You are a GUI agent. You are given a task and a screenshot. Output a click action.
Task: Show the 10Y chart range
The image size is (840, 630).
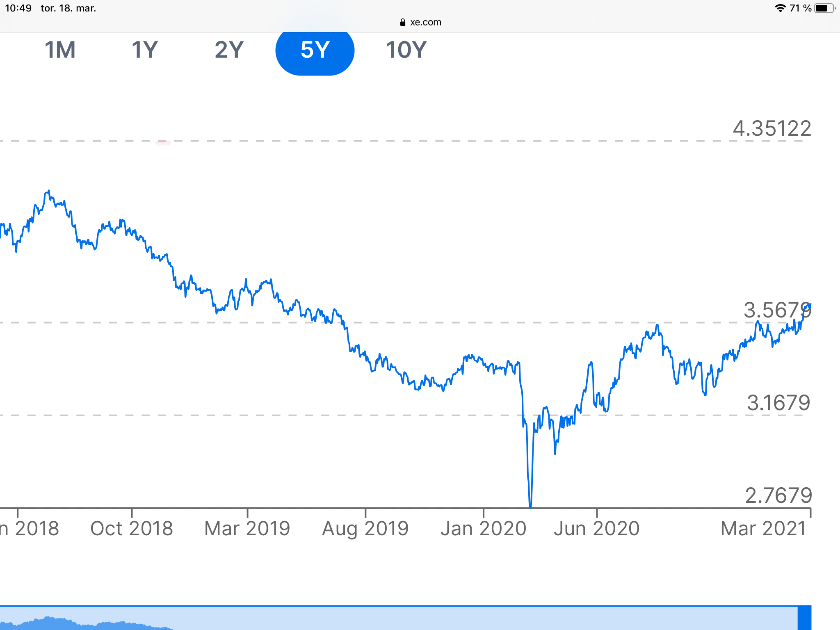[406, 50]
